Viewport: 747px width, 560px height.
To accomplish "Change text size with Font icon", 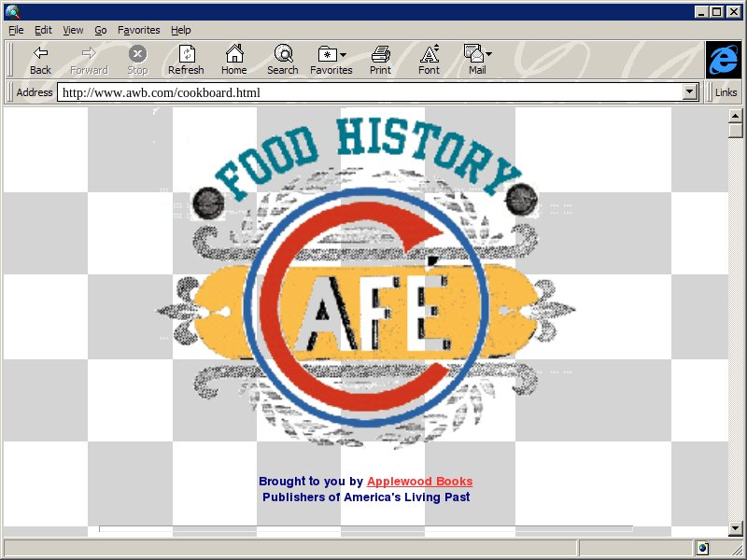I will point(429,54).
